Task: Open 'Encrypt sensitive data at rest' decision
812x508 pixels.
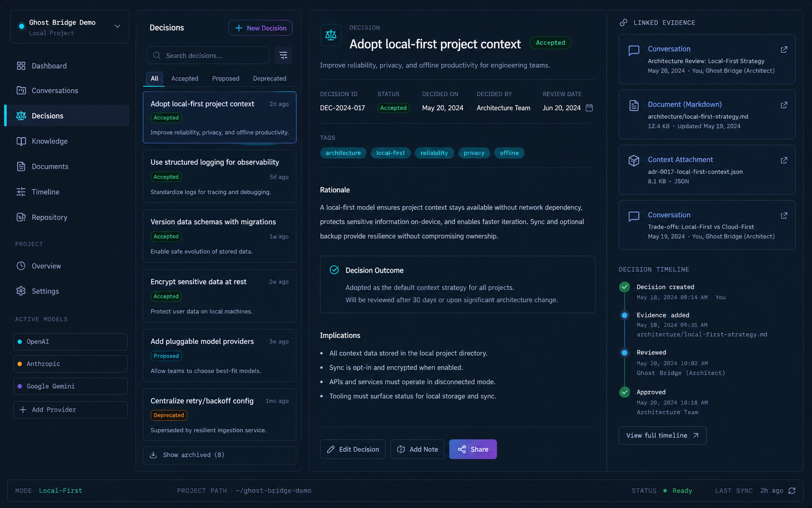Action: pos(220,296)
